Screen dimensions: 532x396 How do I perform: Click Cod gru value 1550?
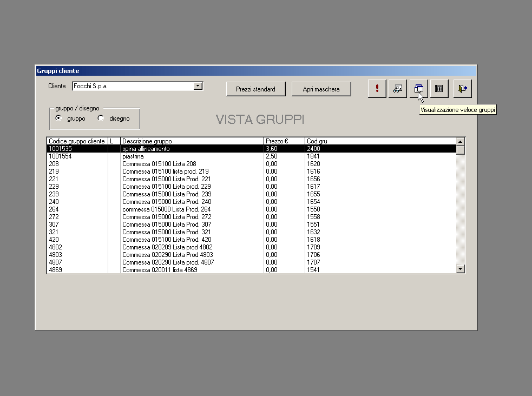click(313, 209)
